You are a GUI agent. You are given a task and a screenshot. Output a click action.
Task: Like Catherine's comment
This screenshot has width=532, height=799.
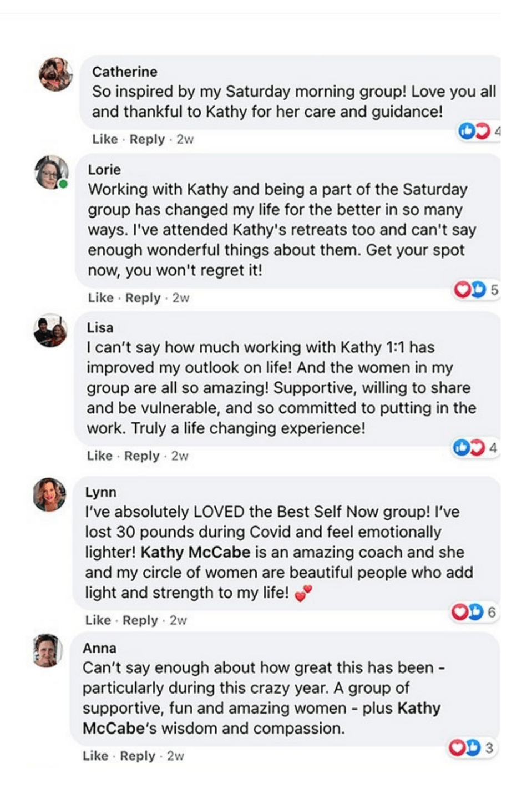[x=105, y=139]
